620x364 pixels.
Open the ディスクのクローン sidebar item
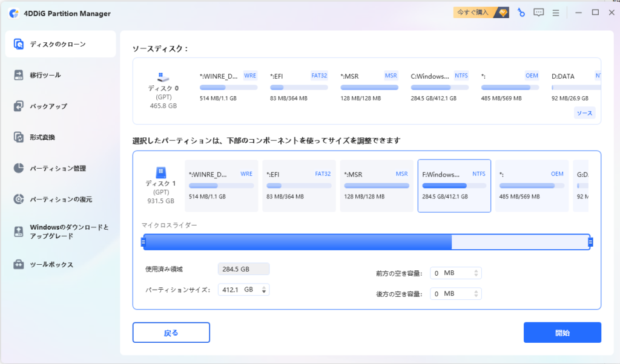point(61,44)
